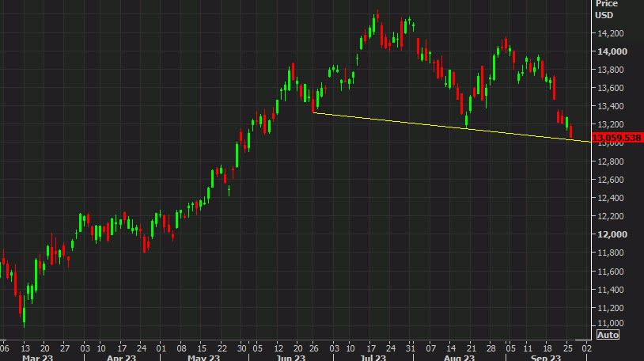Viewport: 644px width, 361px height.
Task: Click the 31 date label in July
Action: click(x=411, y=348)
